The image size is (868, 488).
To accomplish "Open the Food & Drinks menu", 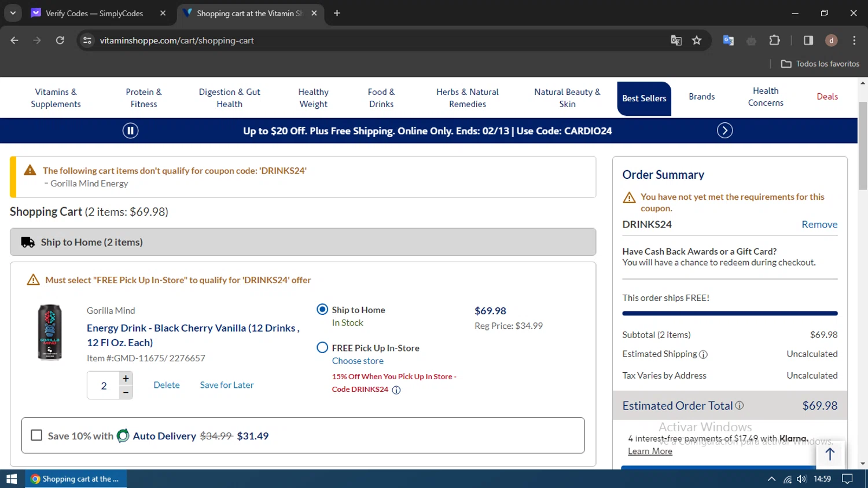I will [381, 98].
